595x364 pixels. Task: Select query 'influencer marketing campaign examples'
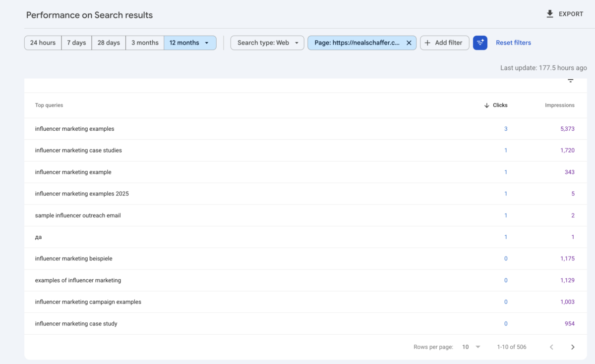point(88,302)
